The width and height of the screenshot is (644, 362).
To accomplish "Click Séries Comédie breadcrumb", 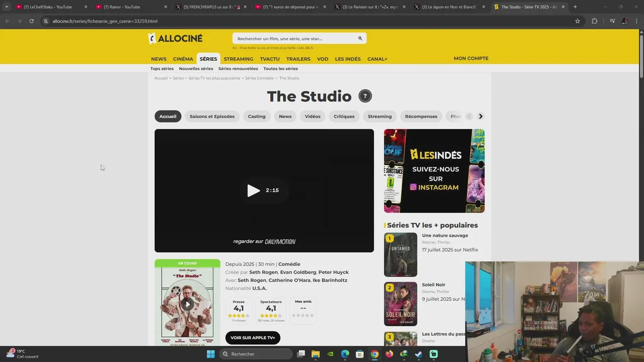I will click(x=259, y=78).
